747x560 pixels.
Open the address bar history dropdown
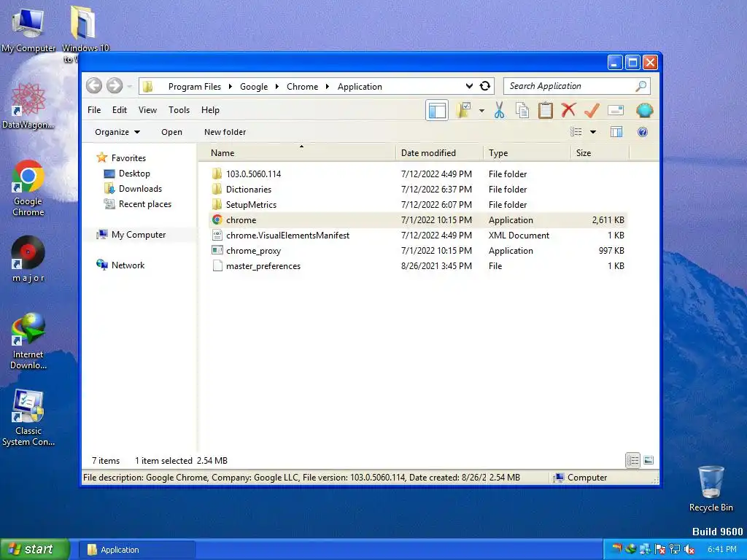[x=469, y=86]
